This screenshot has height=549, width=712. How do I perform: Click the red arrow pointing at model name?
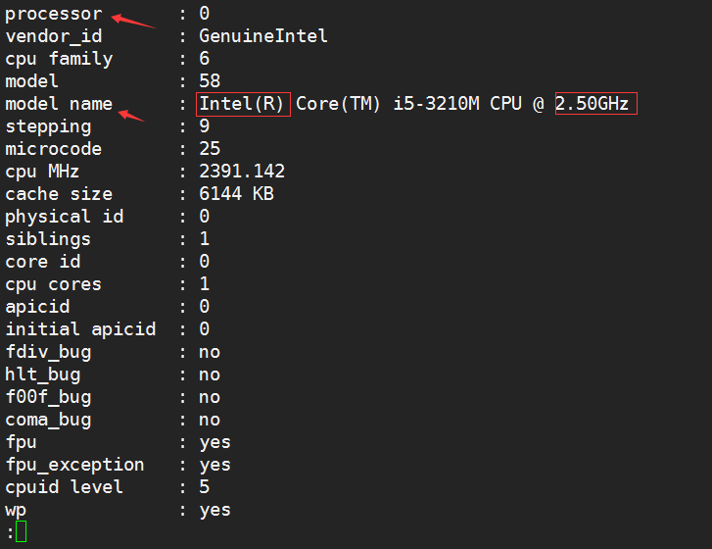(x=131, y=115)
